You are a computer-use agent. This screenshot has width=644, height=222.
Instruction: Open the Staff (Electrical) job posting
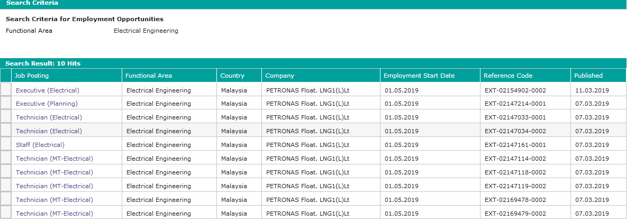click(40, 145)
